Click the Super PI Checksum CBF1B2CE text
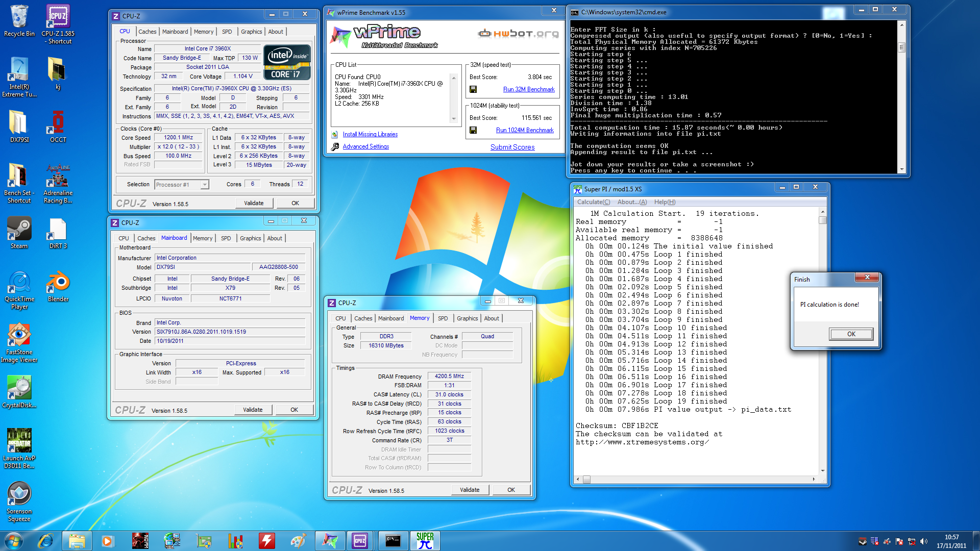This screenshot has width=980, height=551. click(617, 426)
